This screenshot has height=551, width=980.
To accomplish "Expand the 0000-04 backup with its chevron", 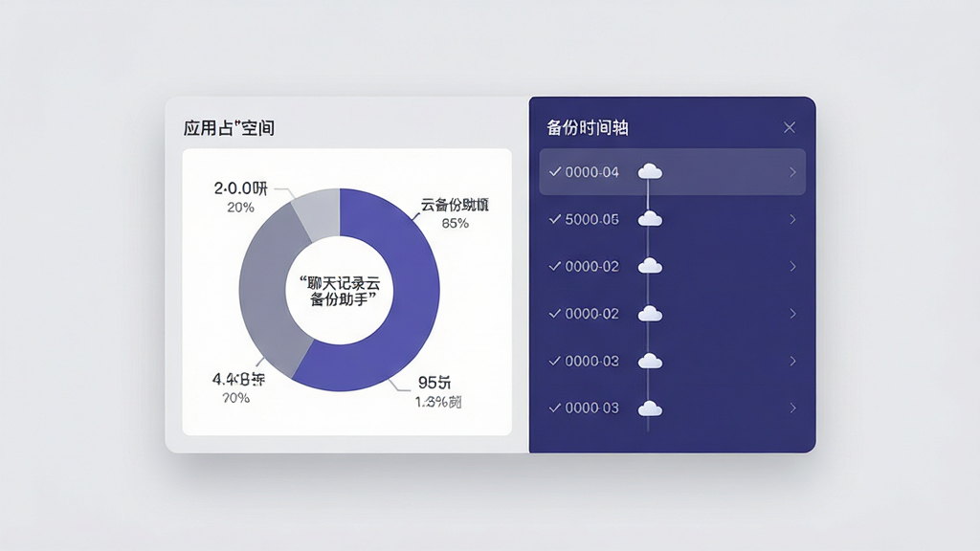I will click(x=792, y=172).
